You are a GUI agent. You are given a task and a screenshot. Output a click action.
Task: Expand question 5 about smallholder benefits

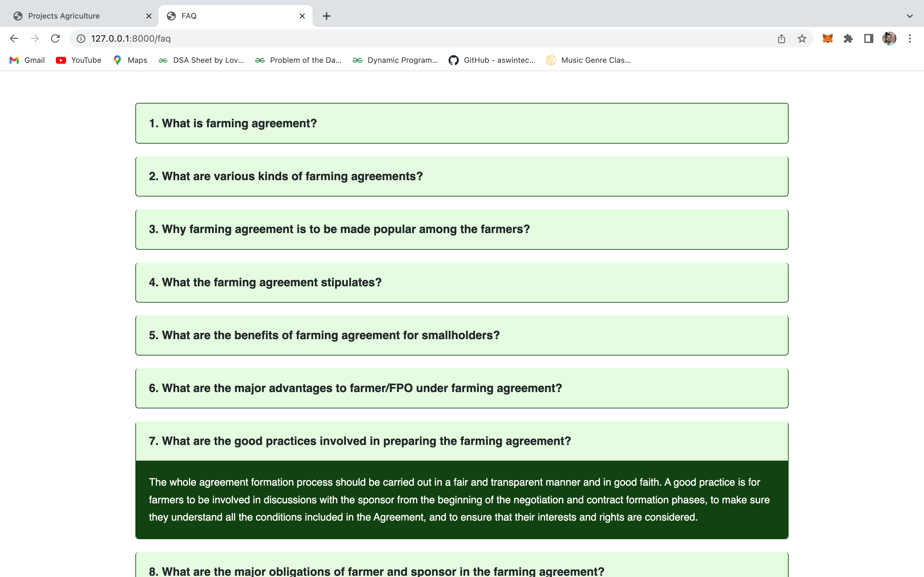pyautogui.click(x=461, y=335)
